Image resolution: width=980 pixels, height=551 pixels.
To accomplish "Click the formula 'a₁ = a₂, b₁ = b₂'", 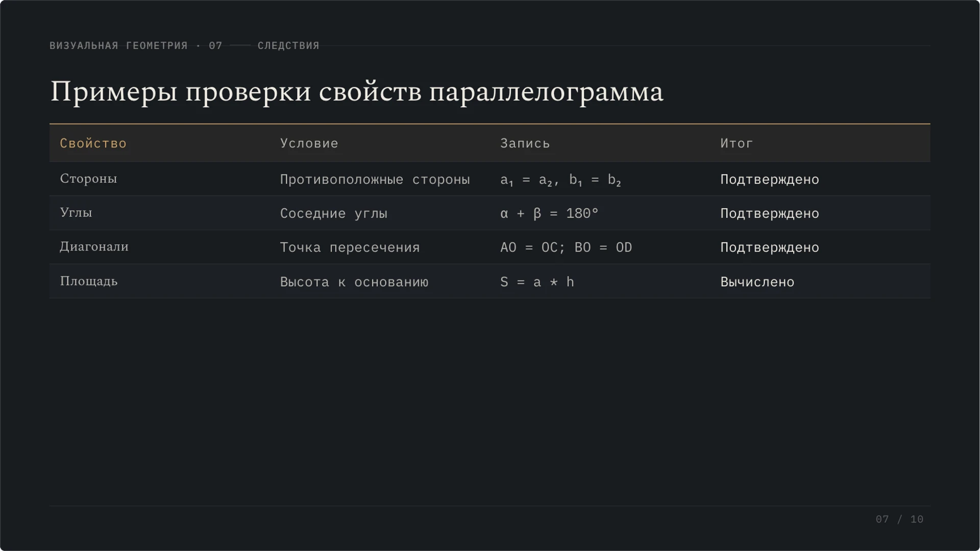I will coord(560,180).
